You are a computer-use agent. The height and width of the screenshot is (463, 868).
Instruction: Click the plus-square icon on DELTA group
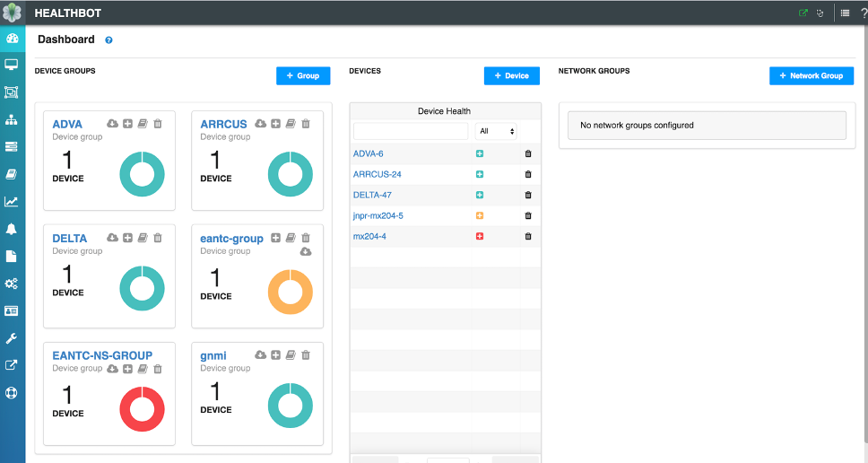127,238
